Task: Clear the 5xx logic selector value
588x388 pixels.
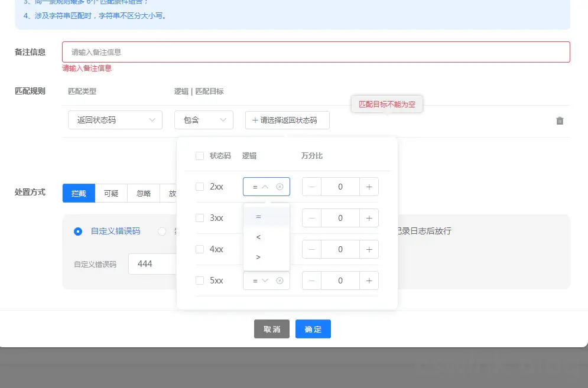Action: click(280, 281)
